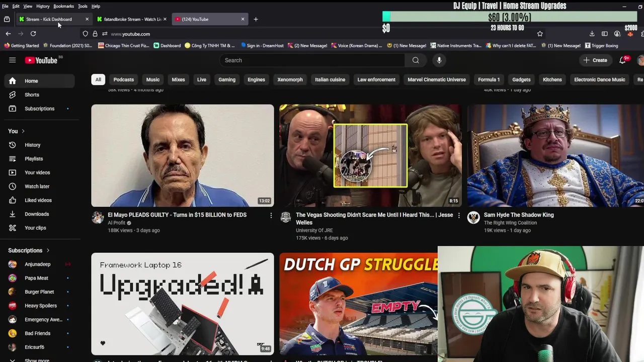This screenshot has height=362, width=644.
Task: Open Liked videos in sidebar
Action: tap(39, 200)
